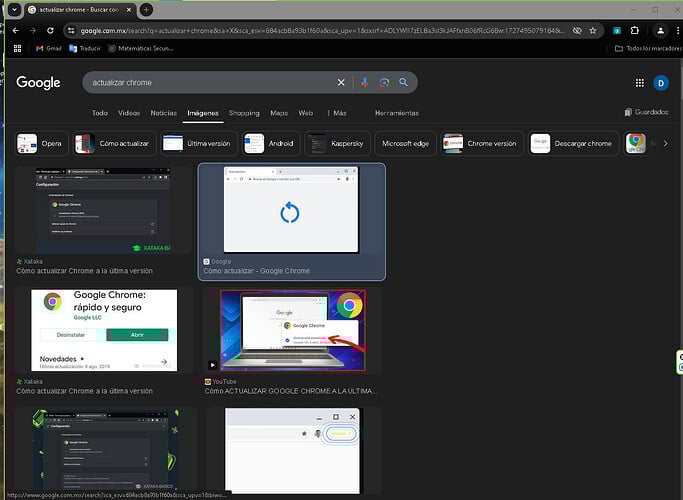The image size is (683, 500).
Task: Select the Última versión filter chip
Action: pyautogui.click(x=199, y=143)
